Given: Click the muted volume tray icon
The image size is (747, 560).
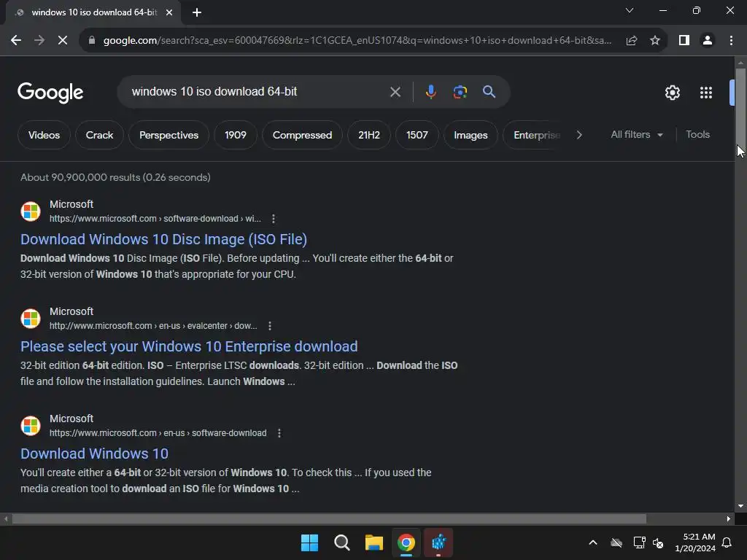Looking at the screenshot, I should pos(659,542).
